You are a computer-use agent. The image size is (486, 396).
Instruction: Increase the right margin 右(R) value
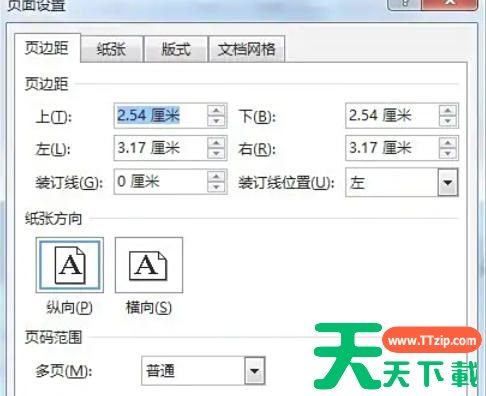(448, 142)
